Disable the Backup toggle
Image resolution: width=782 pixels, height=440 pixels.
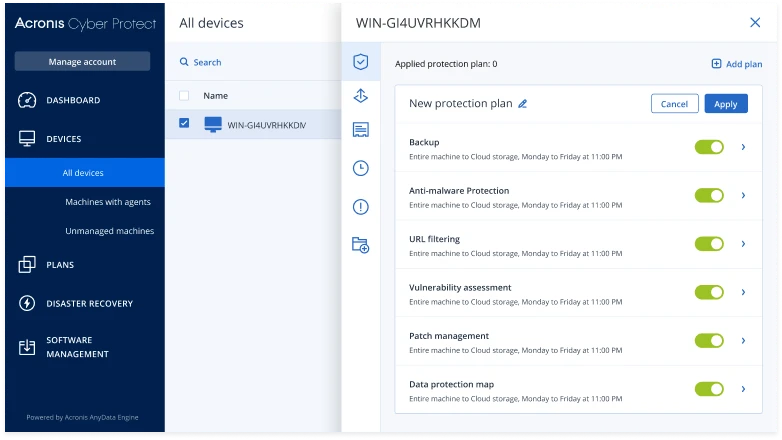(x=709, y=147)
